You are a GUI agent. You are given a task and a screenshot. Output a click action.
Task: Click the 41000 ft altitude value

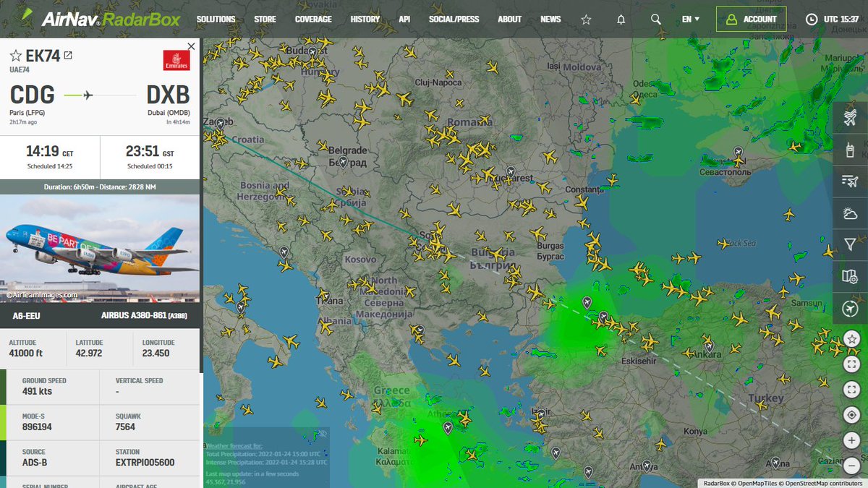pos(26,354)
